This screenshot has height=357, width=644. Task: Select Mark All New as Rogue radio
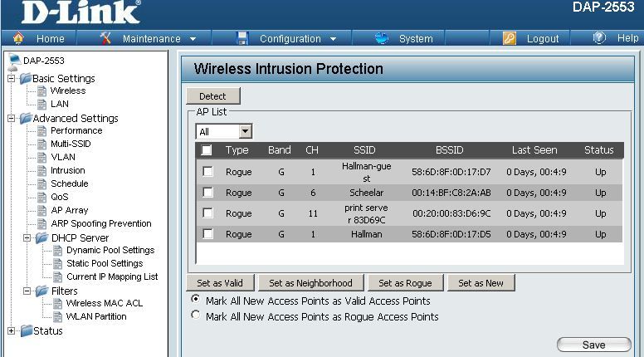(x=196, y=315)
